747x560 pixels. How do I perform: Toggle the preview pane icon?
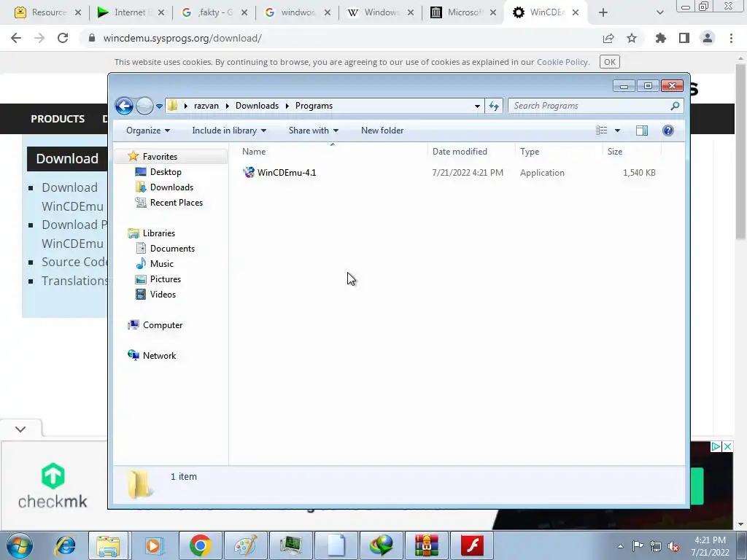tap(642, 131)
